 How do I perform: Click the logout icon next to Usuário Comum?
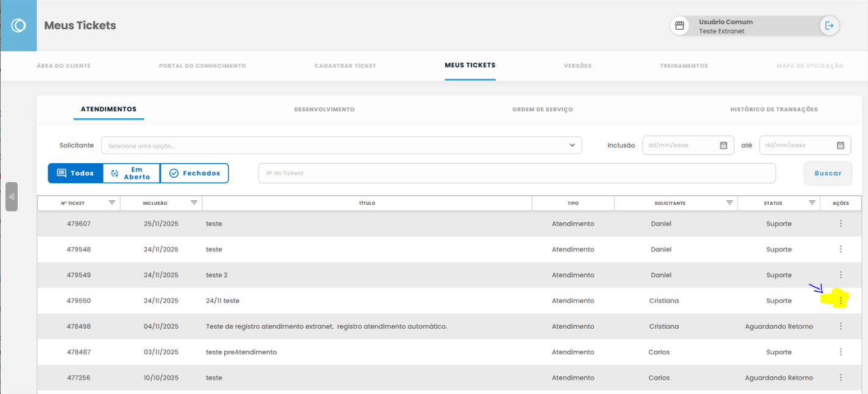(829, 26)
